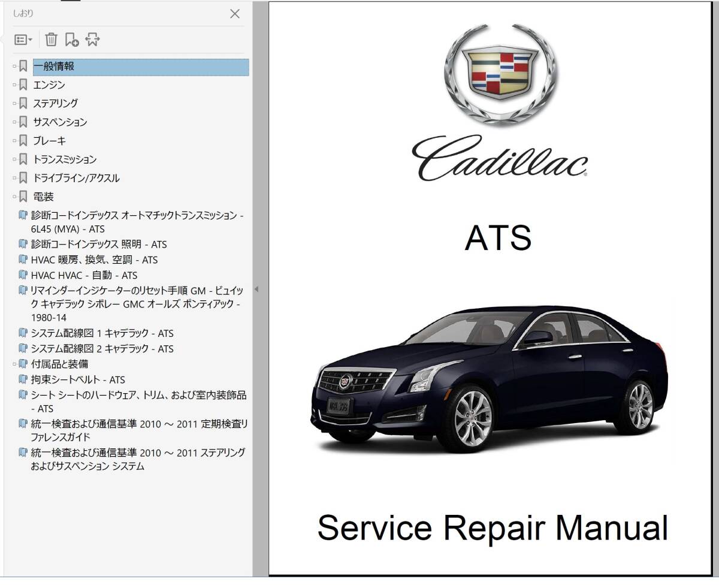Viewport: 719px width, 588px height.
Task: Open the ドライブライン/アクスル bookmark
Action: point(76,178)
